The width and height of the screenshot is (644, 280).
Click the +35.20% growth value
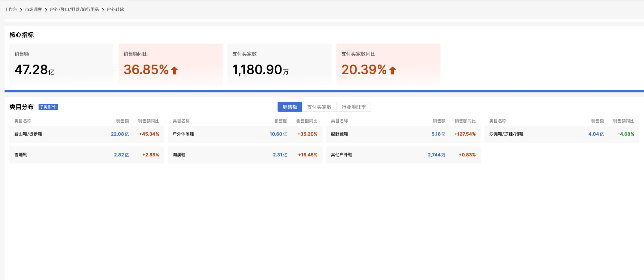point(307,134)
